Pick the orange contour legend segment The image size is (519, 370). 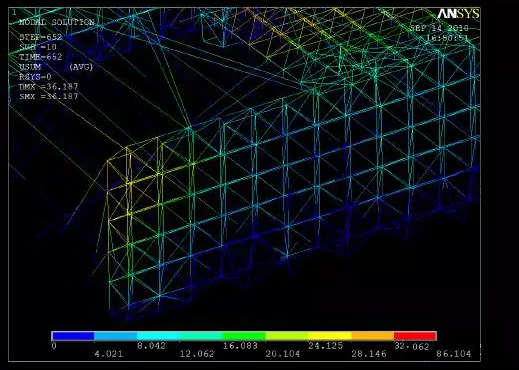point(373,336)
